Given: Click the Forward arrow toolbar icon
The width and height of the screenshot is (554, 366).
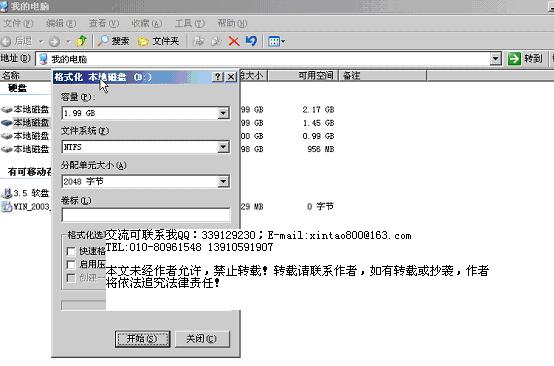Looking at the screenshot, I should click(x=54, y=41).
